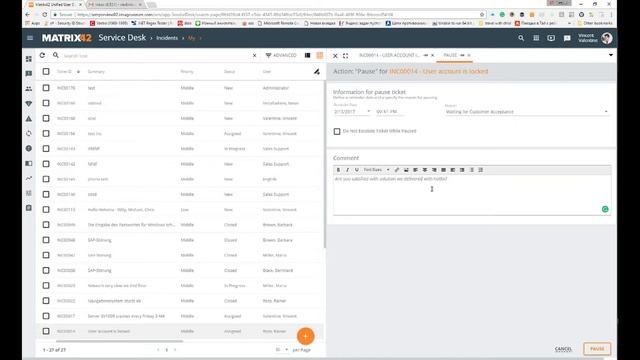Open the reminder date dropdown
This screenshot has height=360, width=640.
[x=368, y=111]
